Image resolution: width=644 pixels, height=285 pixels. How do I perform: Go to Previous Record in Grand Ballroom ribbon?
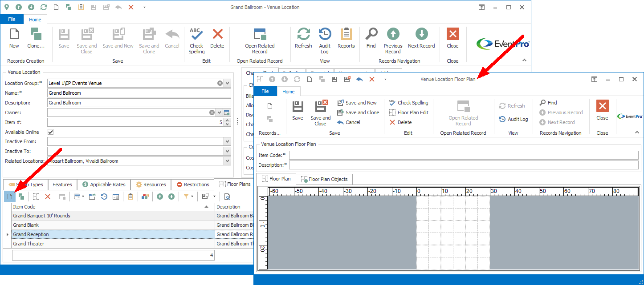click(x=393, y=41)
